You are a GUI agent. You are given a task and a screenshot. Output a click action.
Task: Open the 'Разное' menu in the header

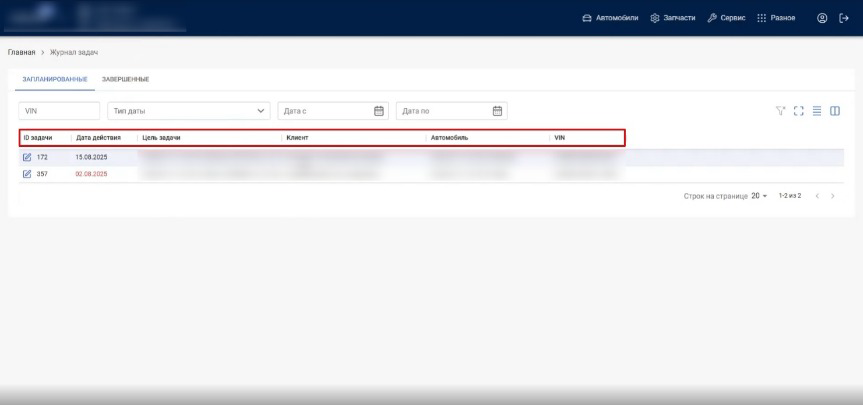click(775, 18)
